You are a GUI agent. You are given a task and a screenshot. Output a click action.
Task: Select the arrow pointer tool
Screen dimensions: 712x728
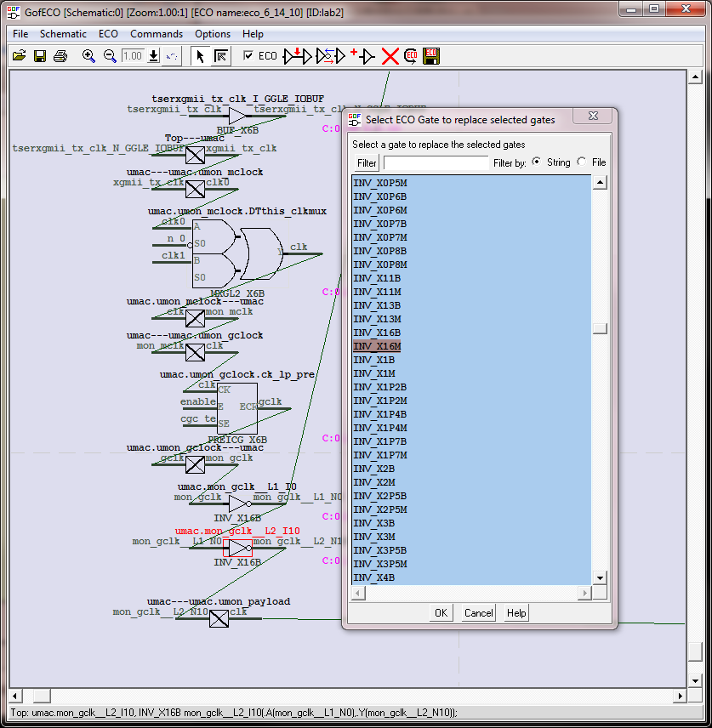pyautogui.click(x=200, y=56)
